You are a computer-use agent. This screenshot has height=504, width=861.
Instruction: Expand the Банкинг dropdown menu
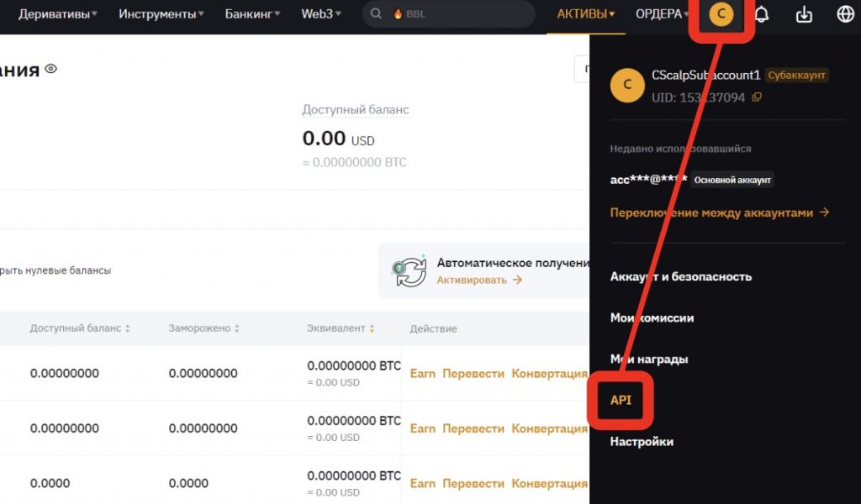coord(252,13)
